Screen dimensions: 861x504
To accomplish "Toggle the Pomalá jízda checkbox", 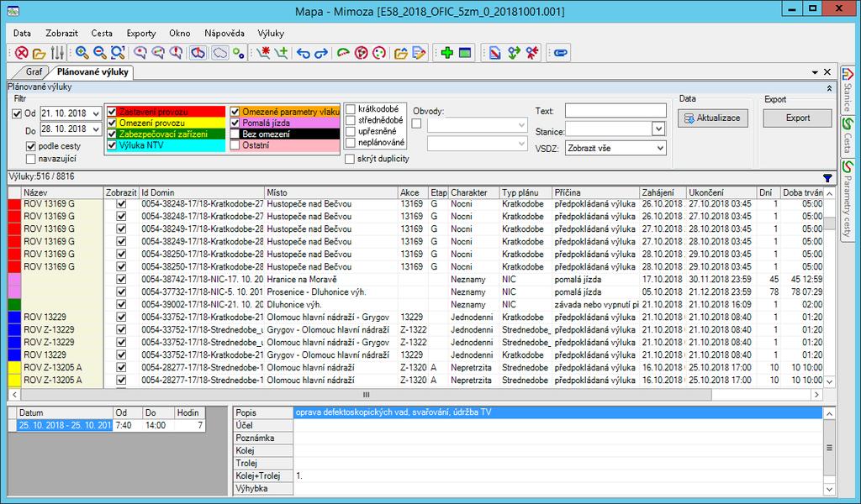I will (235, 123).
